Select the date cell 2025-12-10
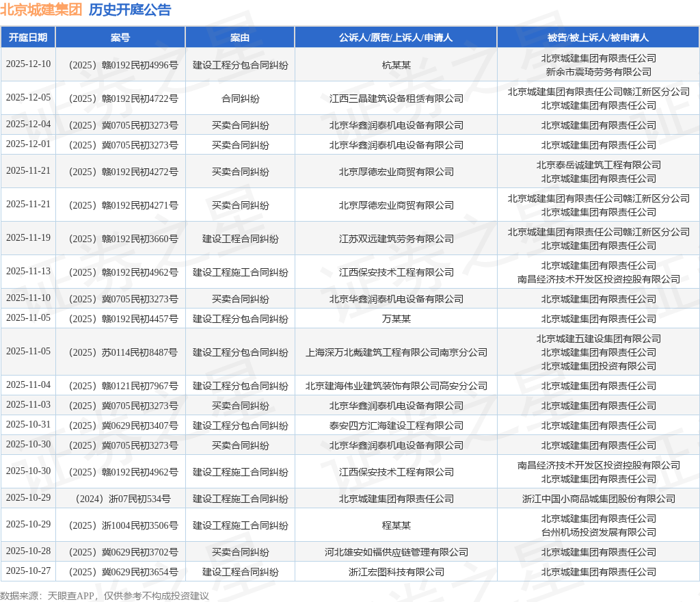 [x=28, y=64]
